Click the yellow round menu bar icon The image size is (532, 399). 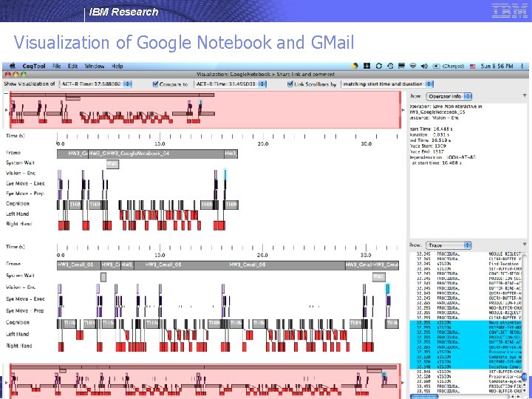(x=355, y=66)
